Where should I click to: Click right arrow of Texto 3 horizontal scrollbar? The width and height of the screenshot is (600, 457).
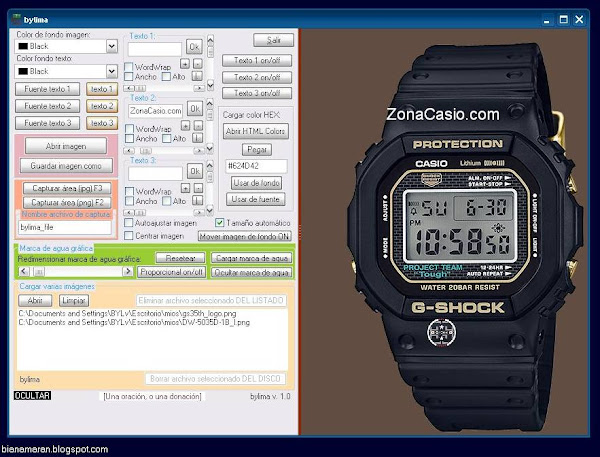pos(199,212)
